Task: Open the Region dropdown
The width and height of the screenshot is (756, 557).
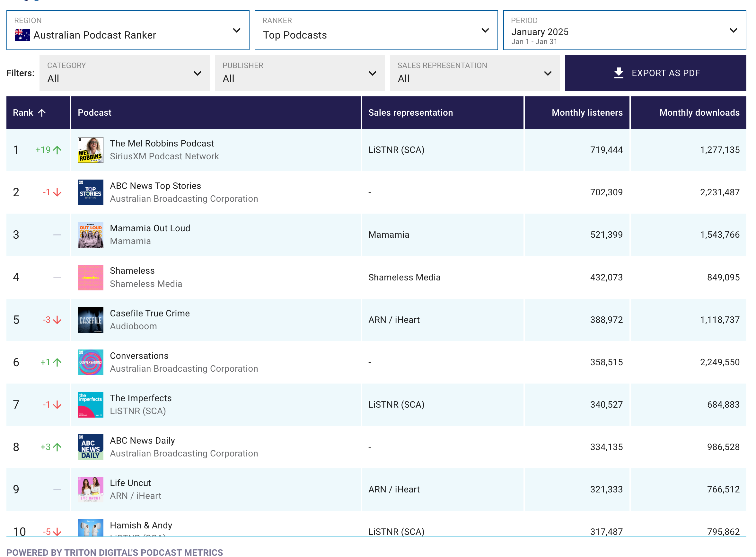Action: click(x=128, y=30)
